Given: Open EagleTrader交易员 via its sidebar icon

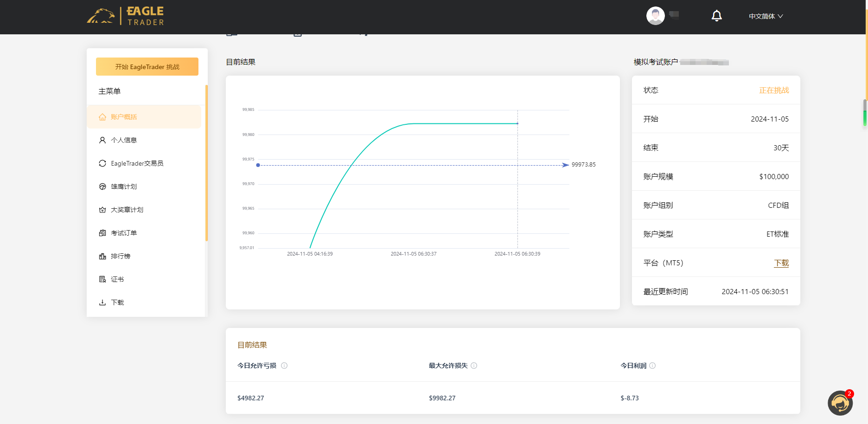Looking at the screenshot, I should 102,163.
